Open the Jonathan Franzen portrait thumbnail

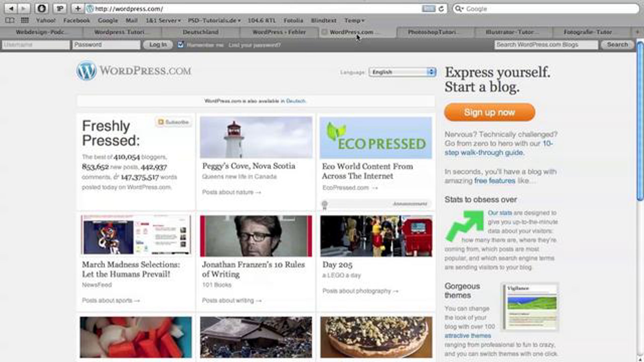click(x=256, y=236)
